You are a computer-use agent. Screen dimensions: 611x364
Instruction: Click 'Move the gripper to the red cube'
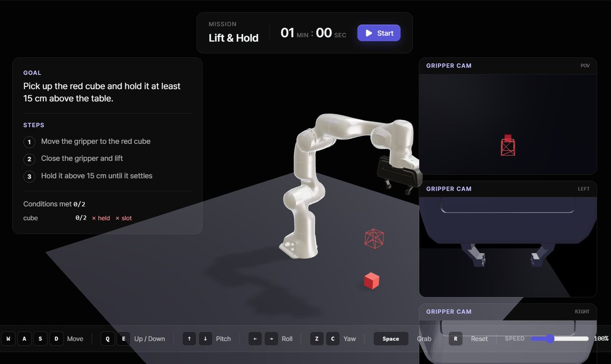[x=96, y=142]
